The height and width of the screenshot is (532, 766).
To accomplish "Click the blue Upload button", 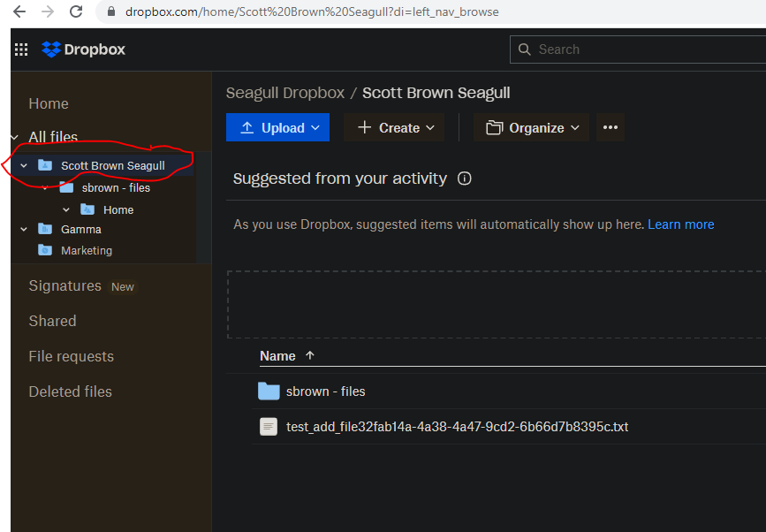I will [277, 127].
